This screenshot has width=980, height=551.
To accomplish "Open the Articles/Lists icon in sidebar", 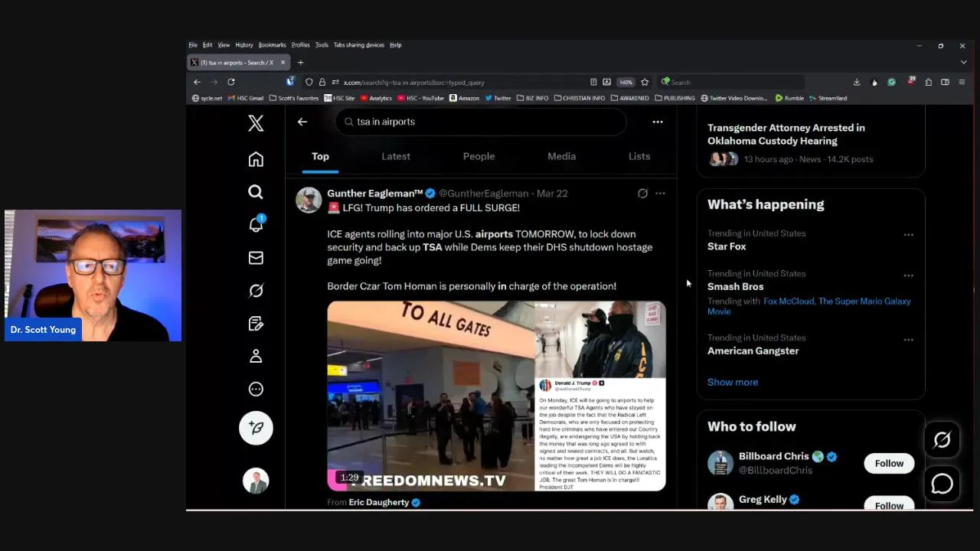I will tap(256, 324).
